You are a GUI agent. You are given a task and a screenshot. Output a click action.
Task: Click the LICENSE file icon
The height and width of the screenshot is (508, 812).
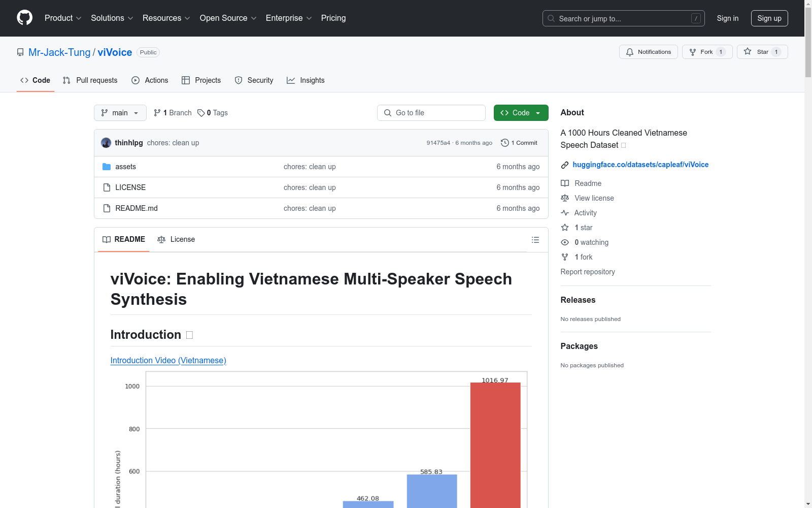coord(107,187)
